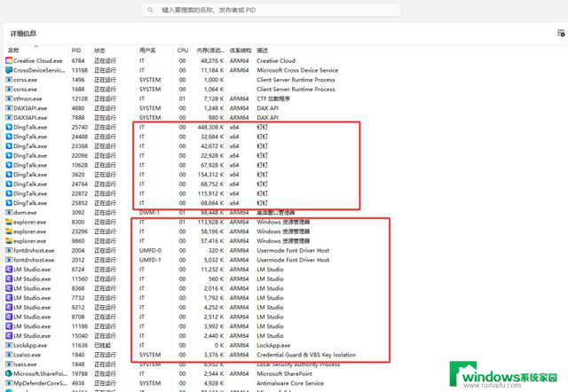Screen dimensions: 568x392
Task: Click the DingTalk icon for PID 25740
Action: (9, 127)
